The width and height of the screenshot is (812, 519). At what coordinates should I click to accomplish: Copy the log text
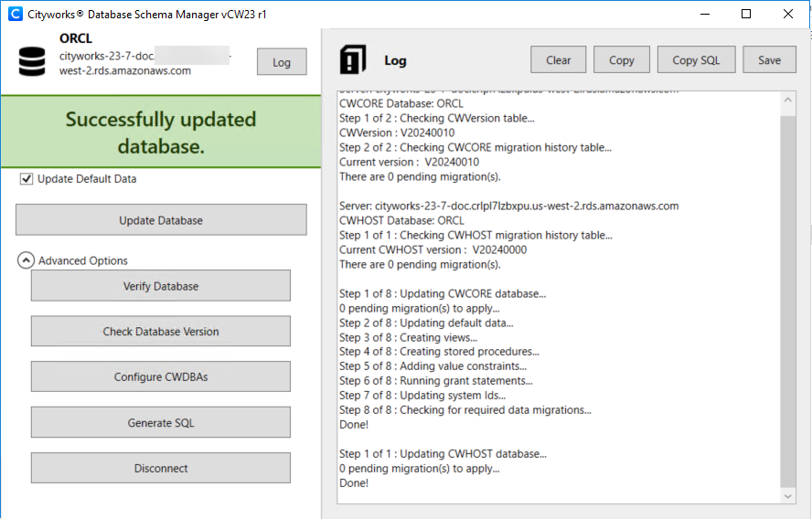click(622, 60)
